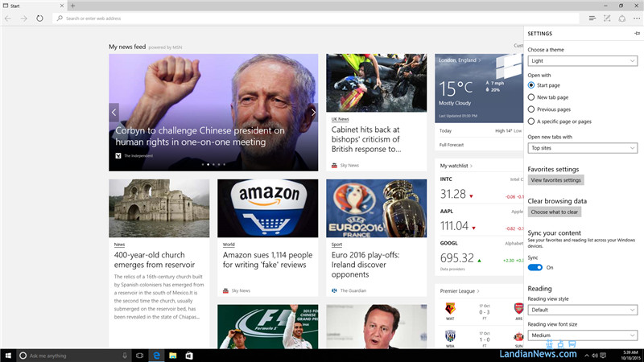
Task: Open the Share icon in toolbar
Action: [x=621, y=19]
